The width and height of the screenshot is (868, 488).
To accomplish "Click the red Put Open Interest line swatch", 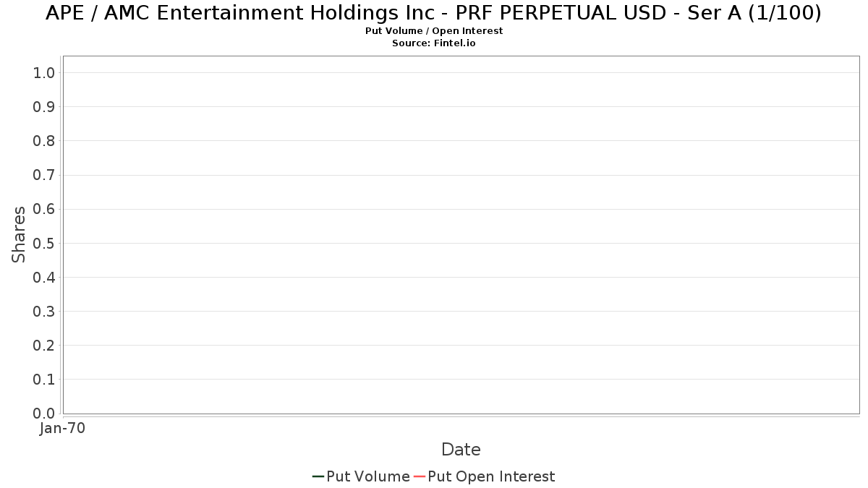I will [x=420, y=476].
